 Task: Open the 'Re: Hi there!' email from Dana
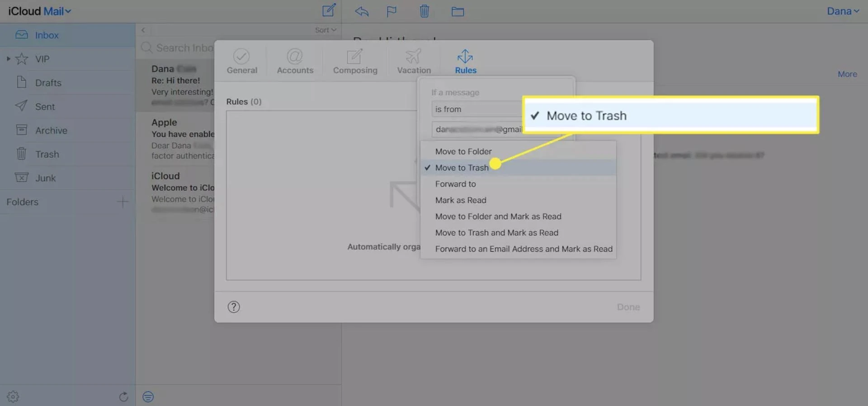(x=175, y=85)
